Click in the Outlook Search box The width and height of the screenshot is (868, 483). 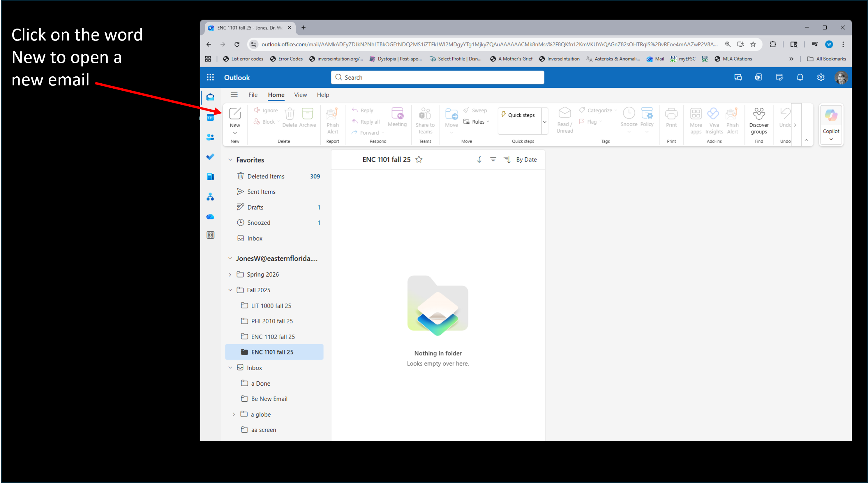(x=437, y=77)
